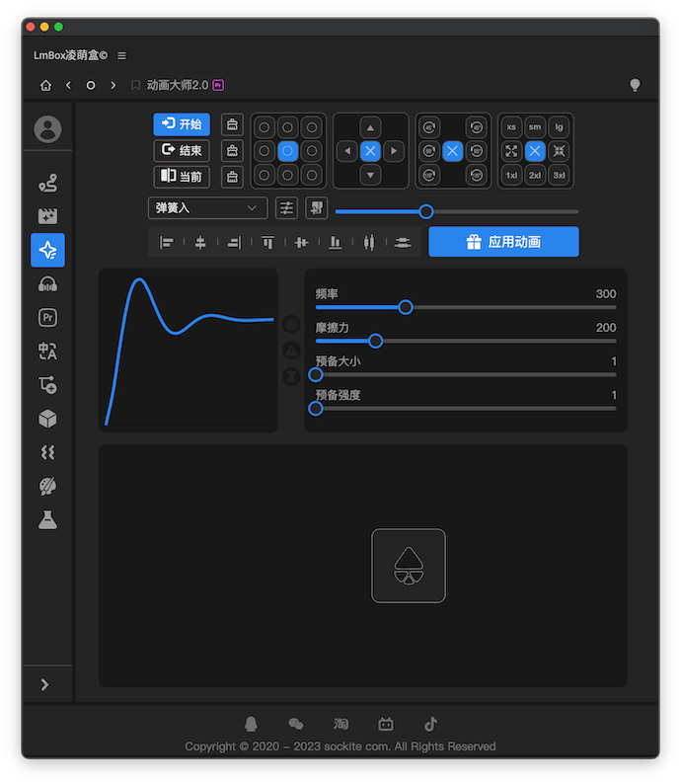Open the headphones audio sidebar tool
The image size is (681, 784).
(x=47, y=284)
